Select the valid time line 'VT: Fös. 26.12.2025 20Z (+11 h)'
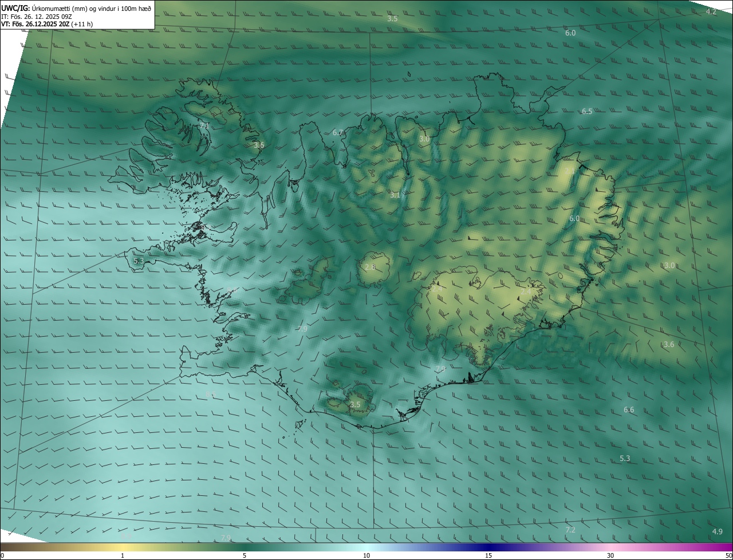The height and width of the screenshot is (560, 733). [x=47, y=24]
